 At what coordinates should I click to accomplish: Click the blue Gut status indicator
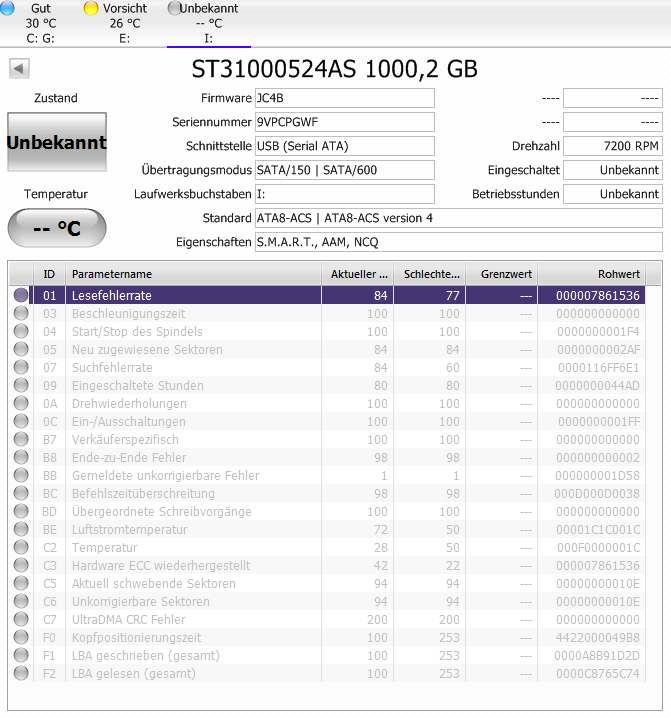click(6, 8)
